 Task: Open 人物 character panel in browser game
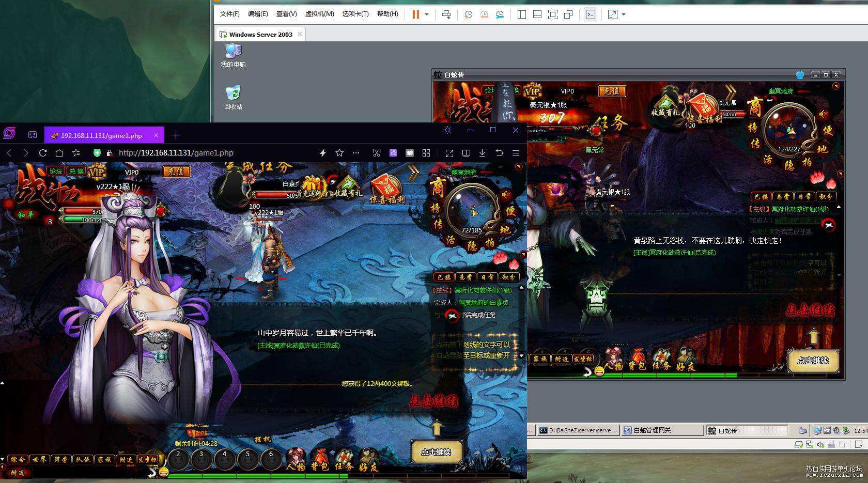(296, 459)
